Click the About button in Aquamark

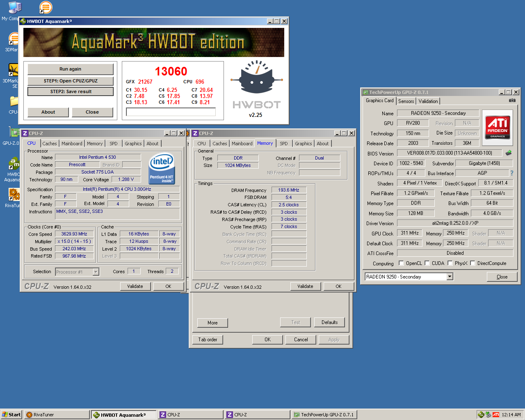48,112
